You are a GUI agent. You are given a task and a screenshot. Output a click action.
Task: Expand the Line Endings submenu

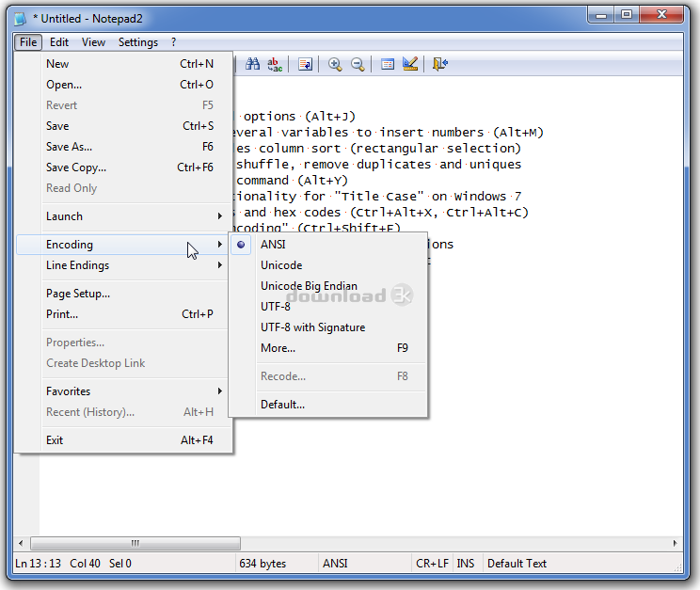coord(123,265)
